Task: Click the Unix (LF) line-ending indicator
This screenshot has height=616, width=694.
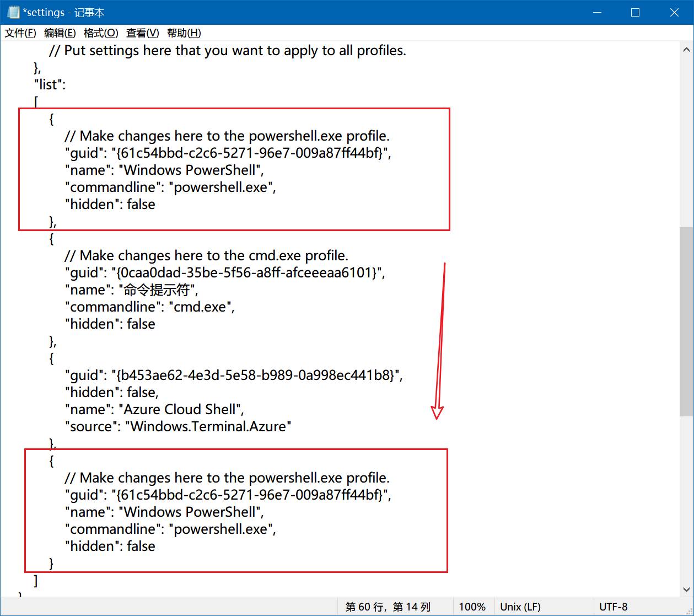Action: click(x=519, y=607)
